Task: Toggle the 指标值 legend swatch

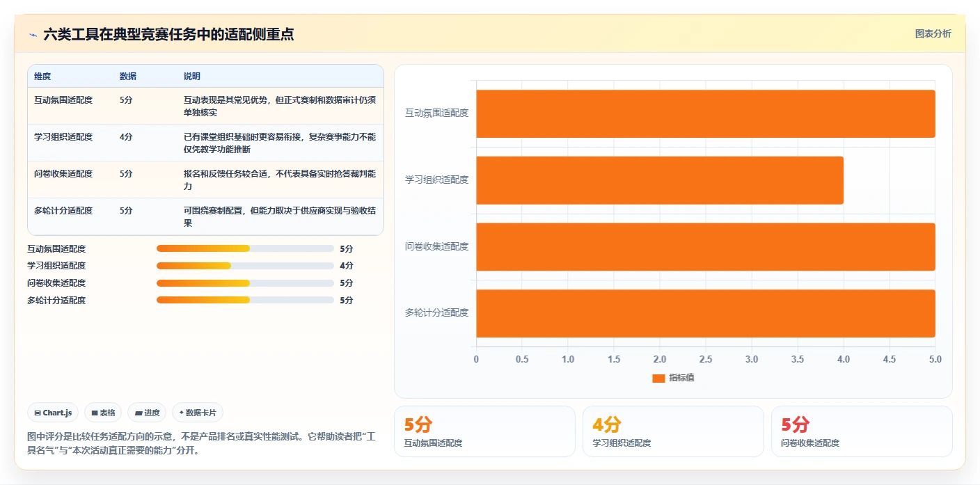Action: [658, 378]
